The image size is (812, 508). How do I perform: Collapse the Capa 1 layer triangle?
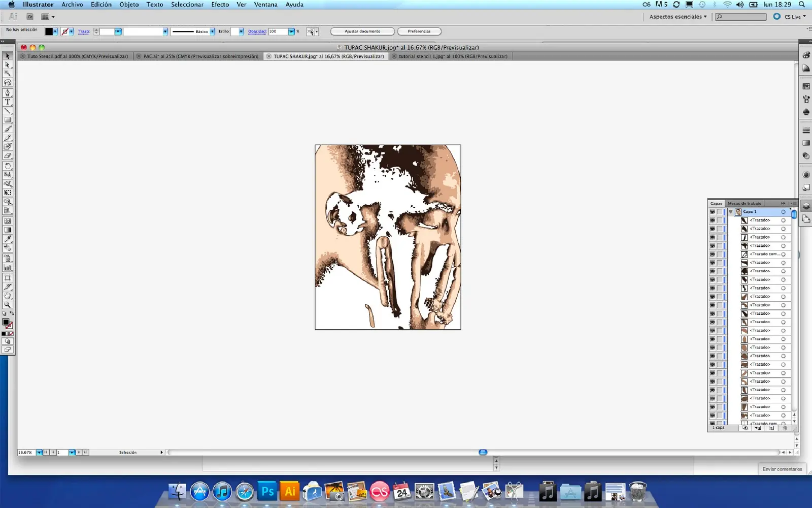click(x=731, y=212)
